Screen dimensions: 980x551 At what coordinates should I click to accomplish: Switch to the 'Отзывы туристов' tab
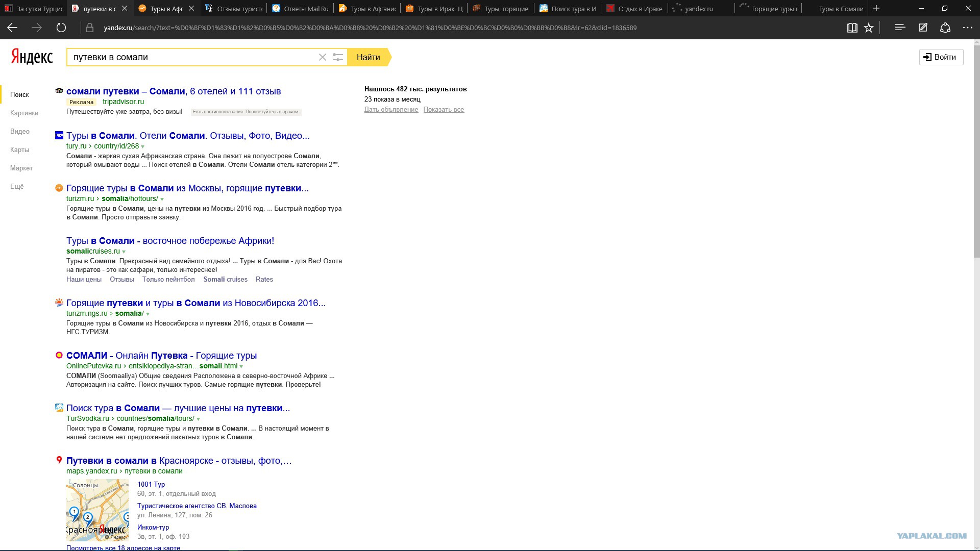234,9
